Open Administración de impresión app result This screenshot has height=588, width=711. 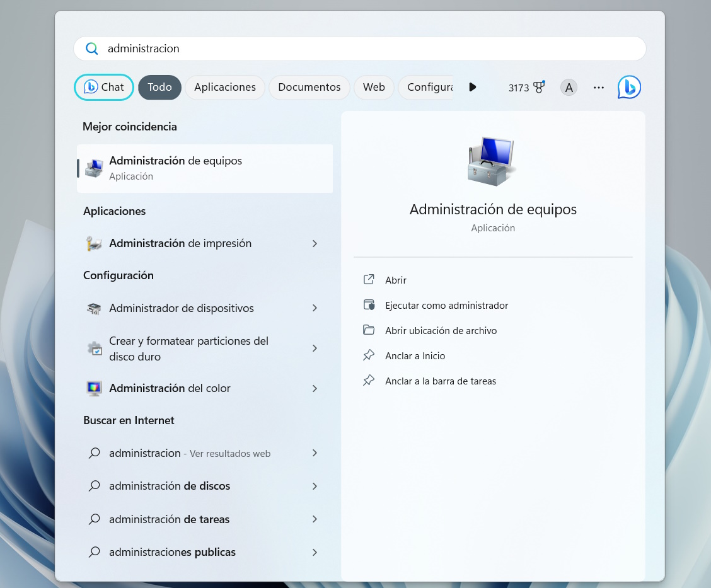pos(205,243)
